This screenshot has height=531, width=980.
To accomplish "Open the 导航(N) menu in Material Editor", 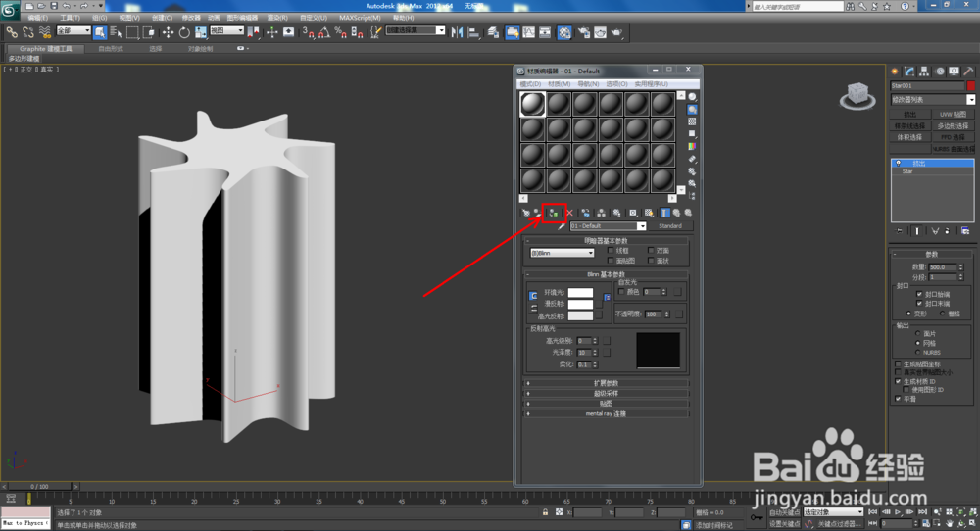I will point(588,83).
